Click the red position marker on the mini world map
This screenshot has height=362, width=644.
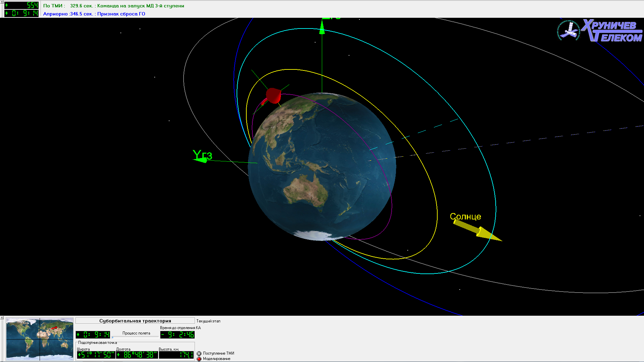(54, 328)
